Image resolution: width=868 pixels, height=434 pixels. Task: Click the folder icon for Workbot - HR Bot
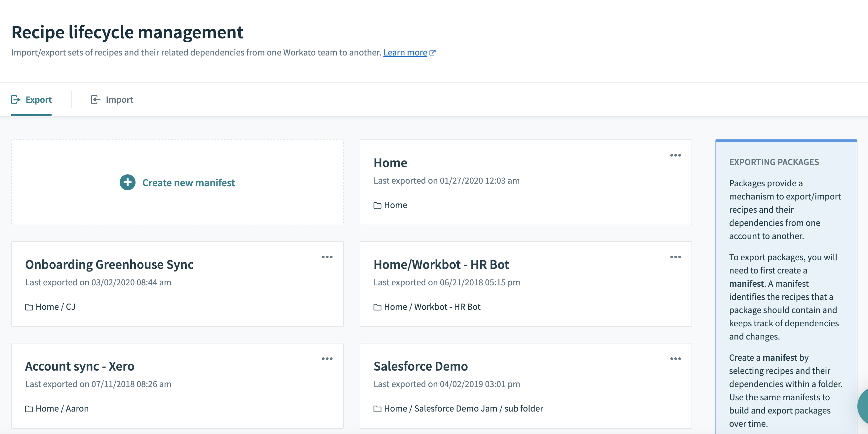coord(377,307)
